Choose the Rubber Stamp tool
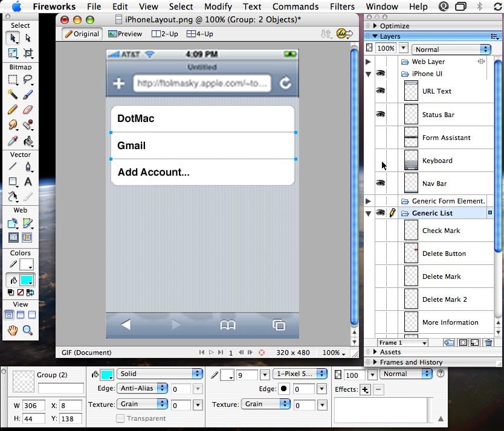The image size is (504, 431). pos(28,124)
